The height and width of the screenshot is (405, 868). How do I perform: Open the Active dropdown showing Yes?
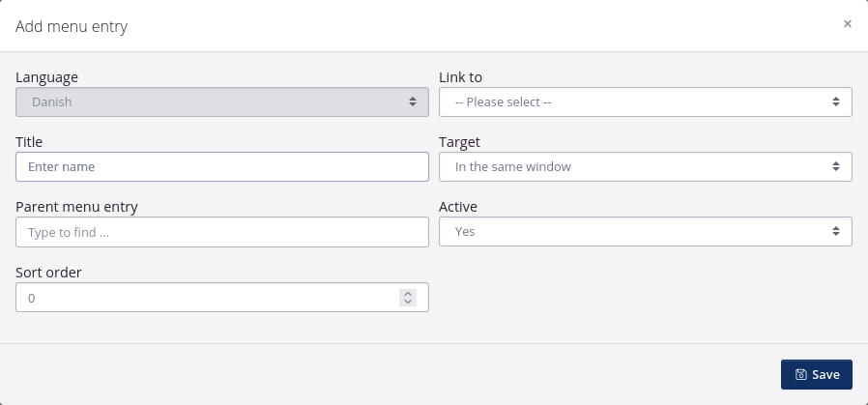(646, 231)
